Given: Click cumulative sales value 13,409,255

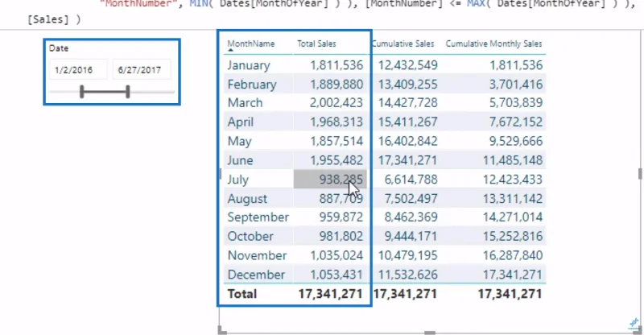Looking at the screenshot, I should [x=407, y=85].
